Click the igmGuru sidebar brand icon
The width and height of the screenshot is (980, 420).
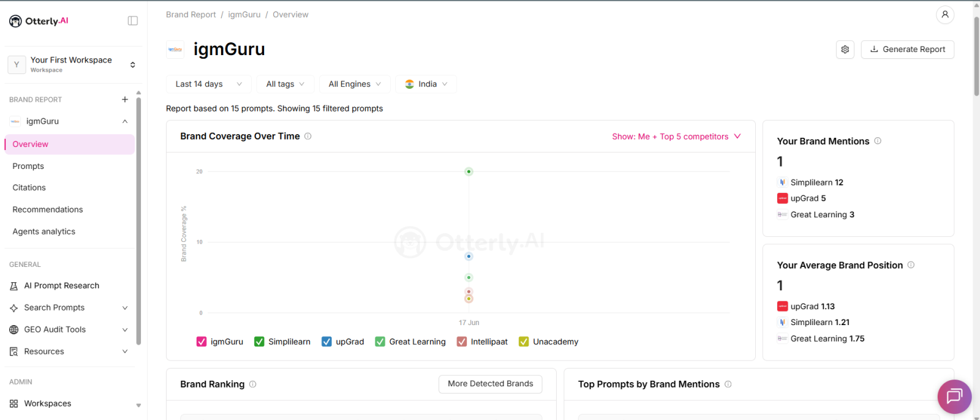(x=15, y=121)
